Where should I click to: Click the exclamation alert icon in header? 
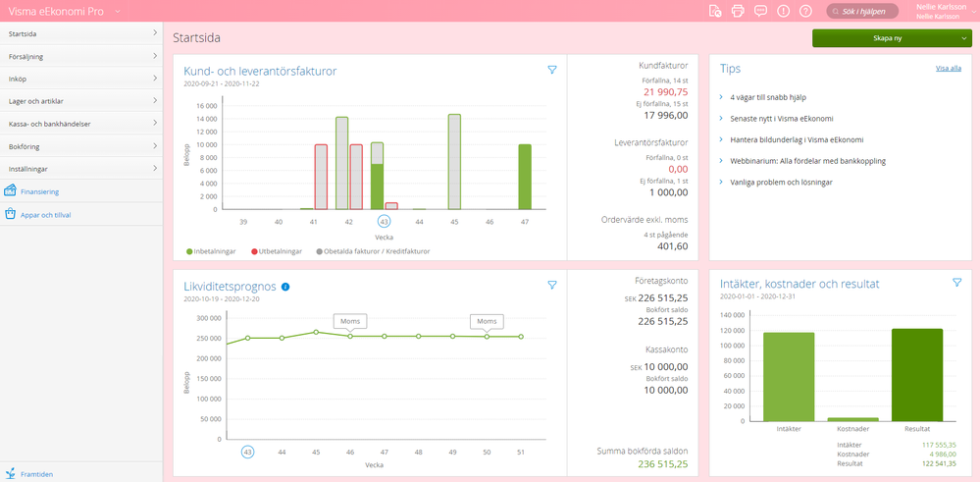783,11
